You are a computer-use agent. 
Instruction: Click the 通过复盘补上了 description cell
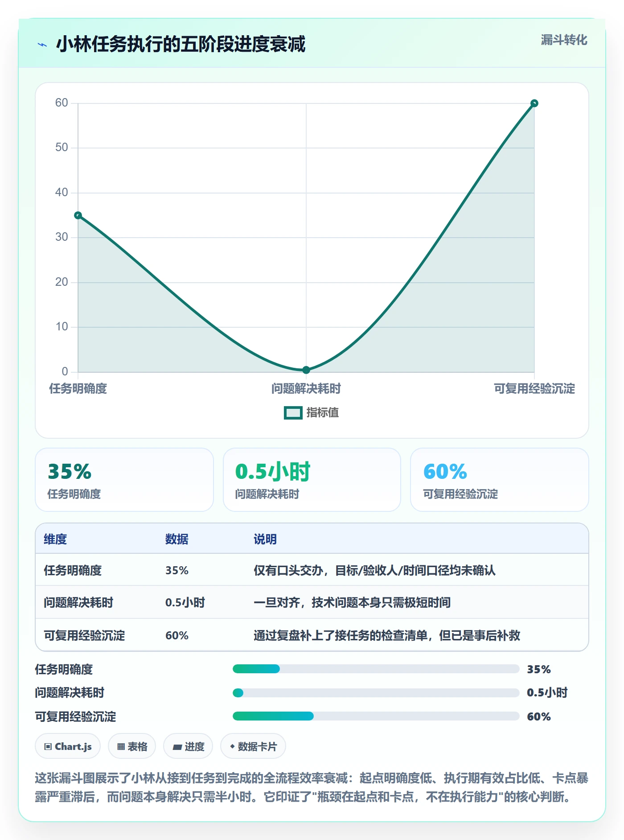387,636
